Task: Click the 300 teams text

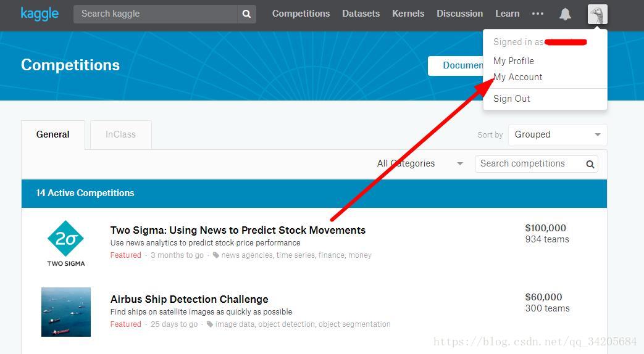Action: tap(548, 308)
